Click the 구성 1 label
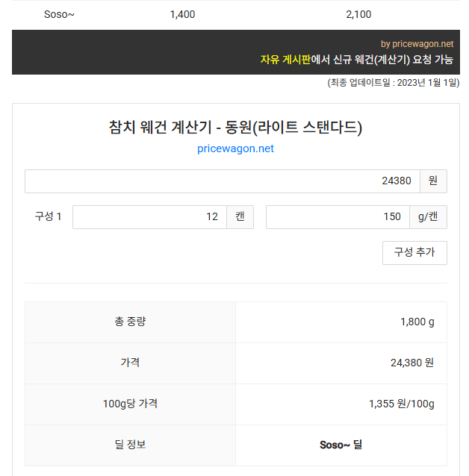 point(48,217)
